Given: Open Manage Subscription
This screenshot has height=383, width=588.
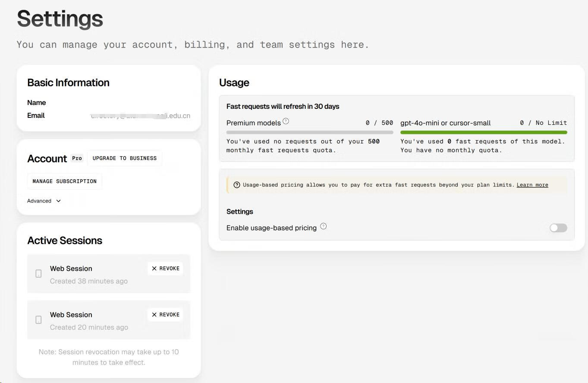Looking at the screenshot, I should [65, 181].
